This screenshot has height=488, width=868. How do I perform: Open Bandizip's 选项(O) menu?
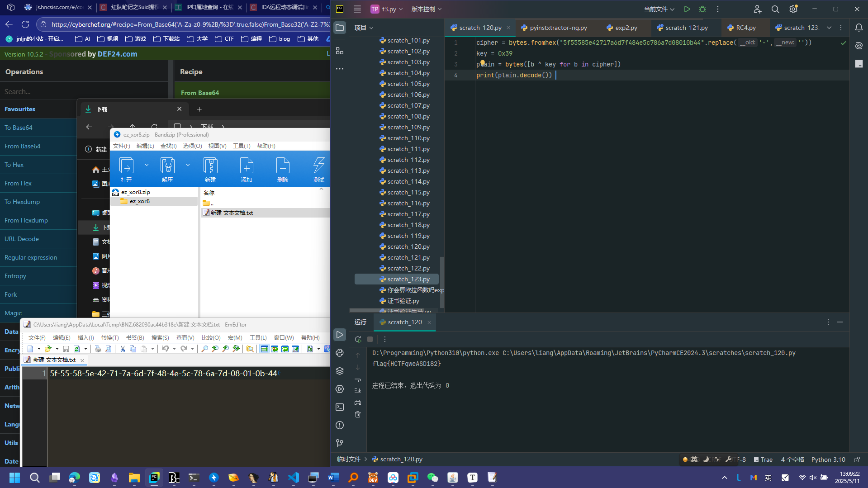pos(192,146)
